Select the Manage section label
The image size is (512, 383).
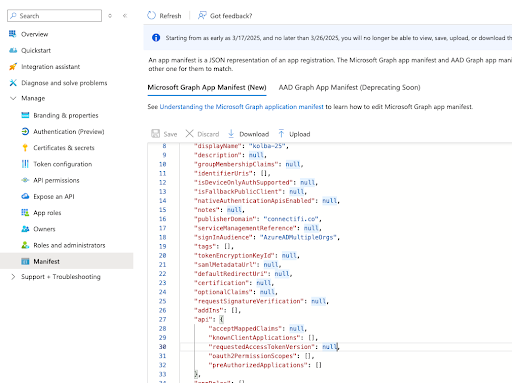(x=33, y=98)
